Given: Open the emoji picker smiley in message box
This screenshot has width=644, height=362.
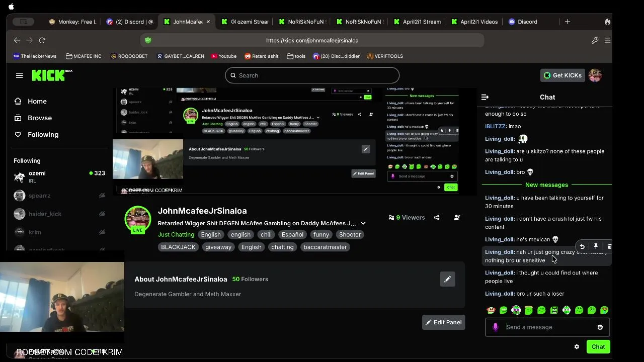Looking at the screenshot, I should [600, 327].
